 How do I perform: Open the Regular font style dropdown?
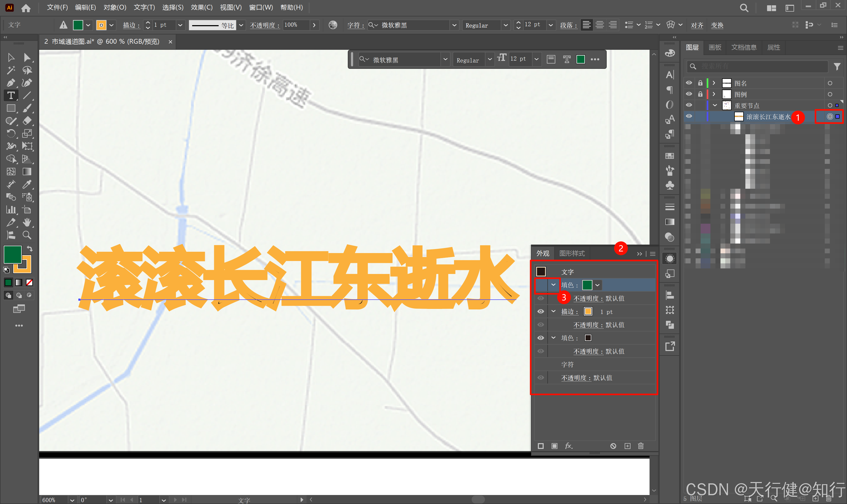click(505, 25)
